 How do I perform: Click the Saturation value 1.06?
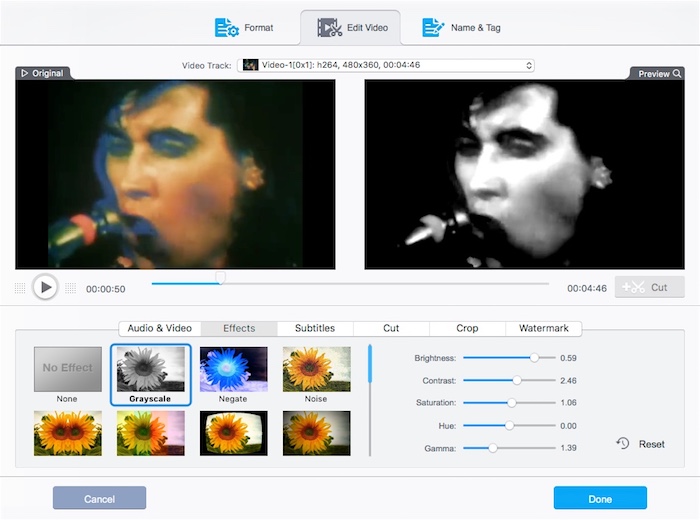568,403
